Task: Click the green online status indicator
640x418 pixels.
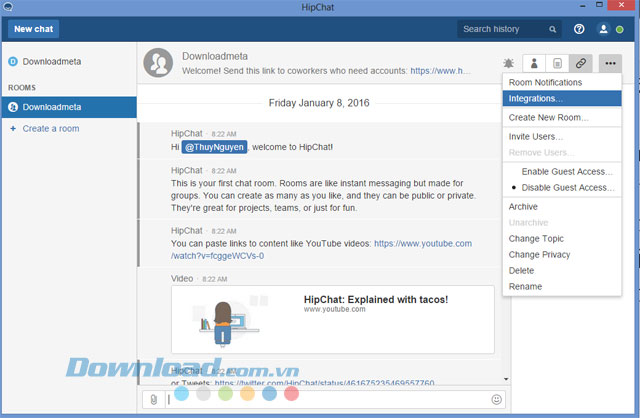Action: click(620, 29)
